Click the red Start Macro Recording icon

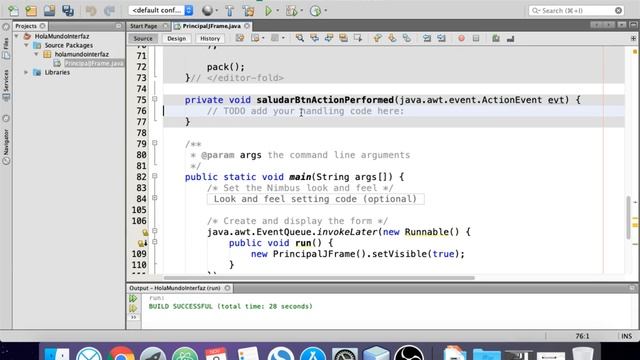tap(461, 38)
